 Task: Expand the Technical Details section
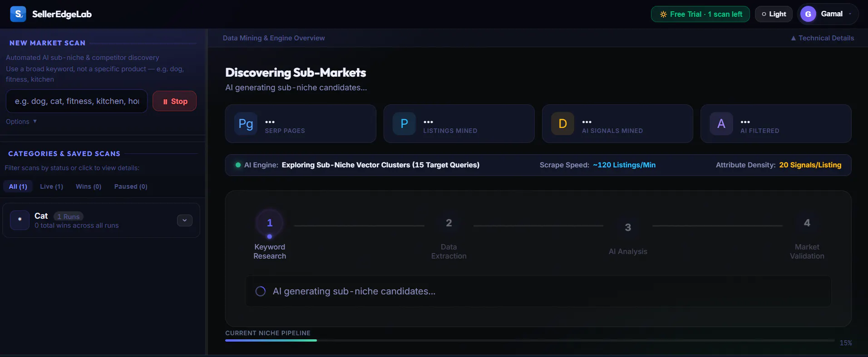(x=822, y=38)
